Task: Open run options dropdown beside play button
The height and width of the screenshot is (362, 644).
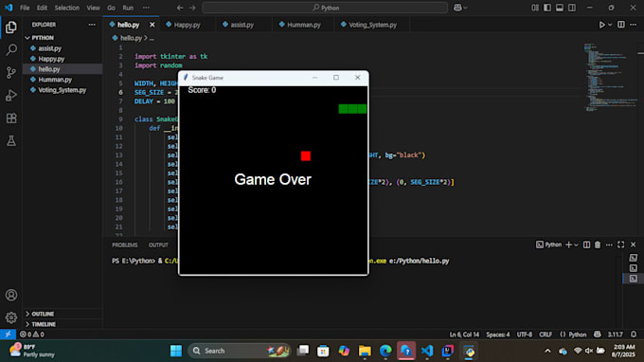Action: tap(610, 25)
